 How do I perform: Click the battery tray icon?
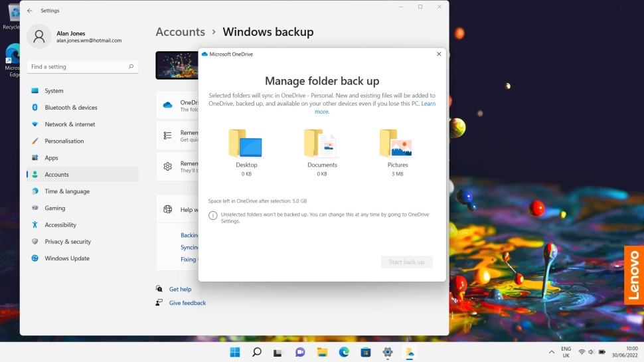click(x=602, y=352)
